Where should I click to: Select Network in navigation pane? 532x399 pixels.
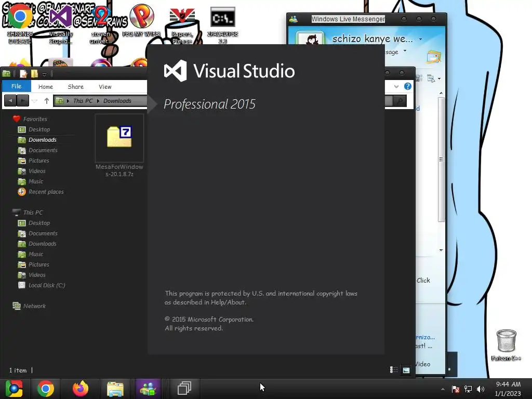point(34,306)
